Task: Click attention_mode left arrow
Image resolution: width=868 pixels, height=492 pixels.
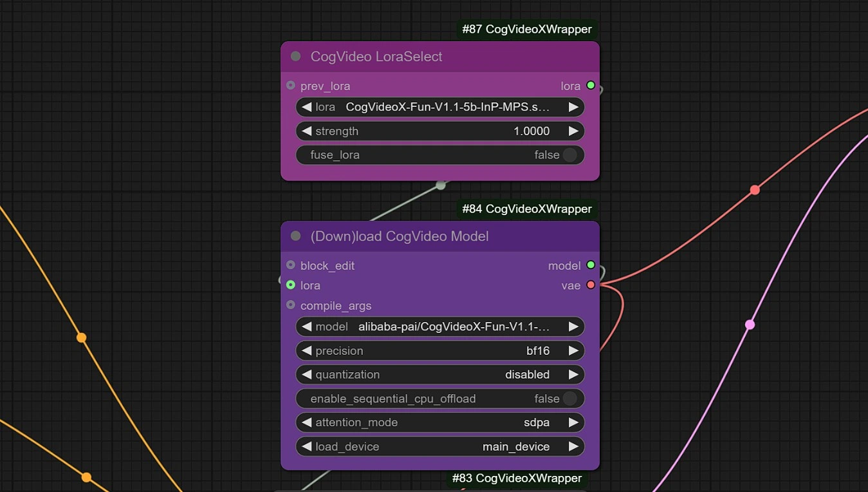Action: [306, 422]
